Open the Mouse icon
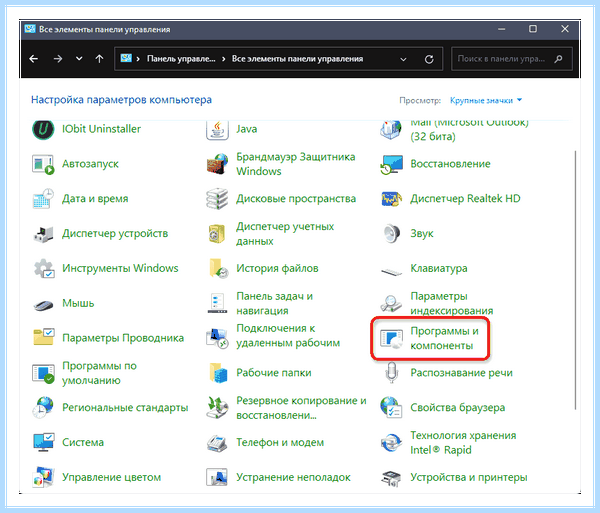 [43, 305]
